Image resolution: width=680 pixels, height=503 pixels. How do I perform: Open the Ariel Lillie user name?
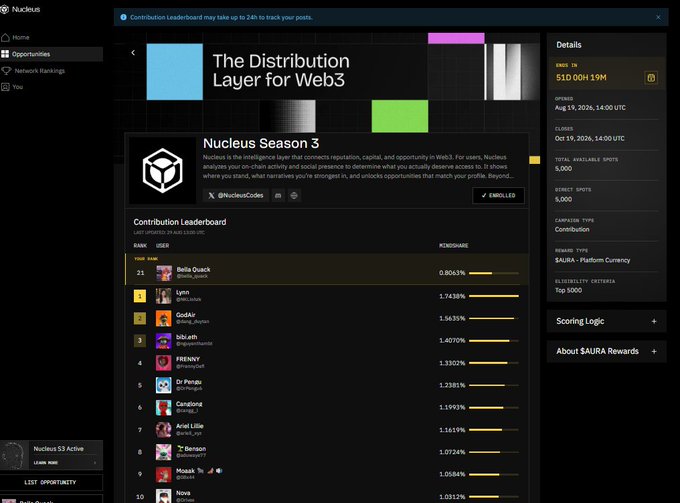click(190, 426)
